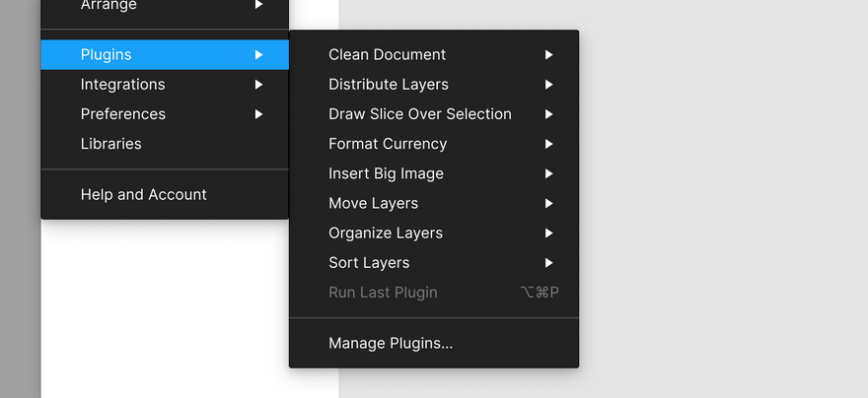Choose Organize Layers plugin
Viewport: 868px width, 398px height.
(x=434, y=233)
